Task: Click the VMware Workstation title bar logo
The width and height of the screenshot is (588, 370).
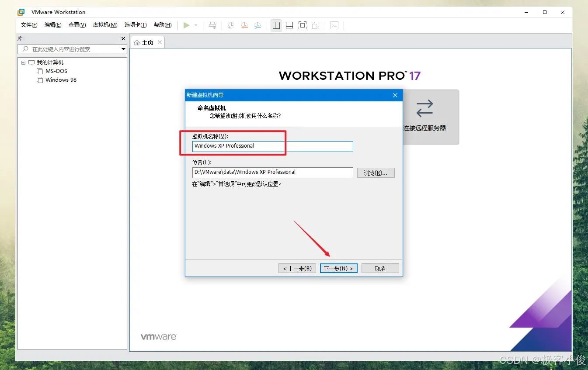Action: [21, 12]
